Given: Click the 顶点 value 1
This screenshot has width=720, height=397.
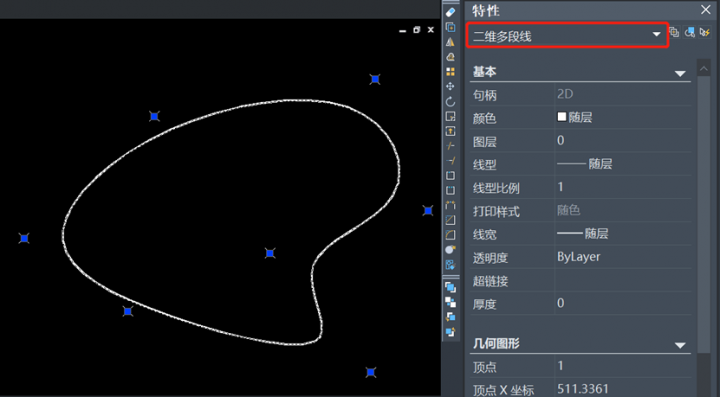Looking at the screenshot, I should tap(623, 366).
